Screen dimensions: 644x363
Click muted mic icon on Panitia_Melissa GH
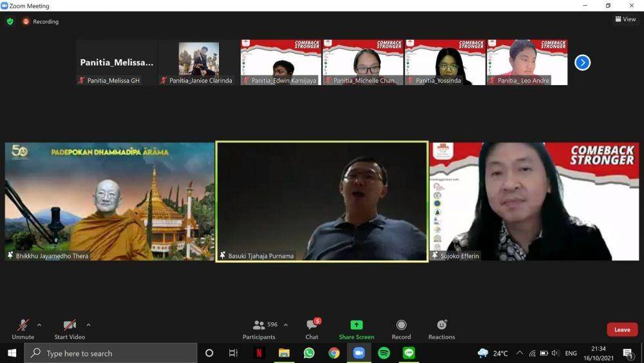81,80
